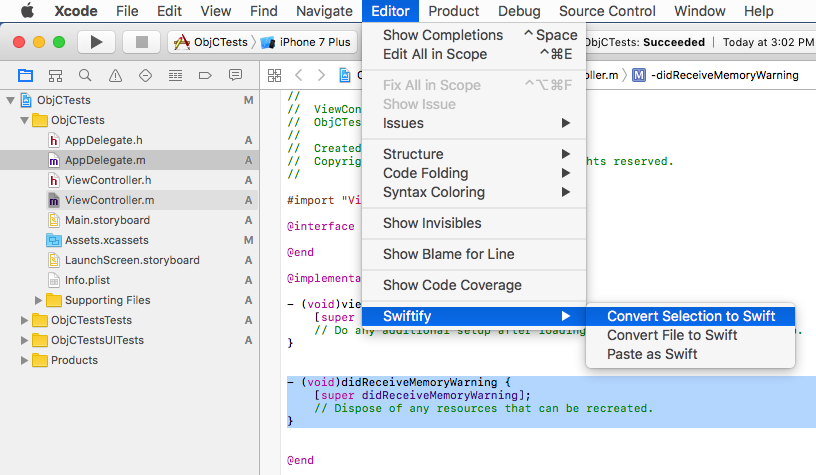Expand the Products folder

click(x=24, y=361)
